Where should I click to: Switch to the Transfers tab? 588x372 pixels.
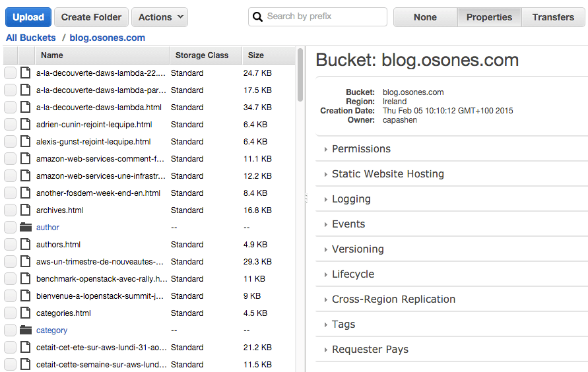(553, 17)
